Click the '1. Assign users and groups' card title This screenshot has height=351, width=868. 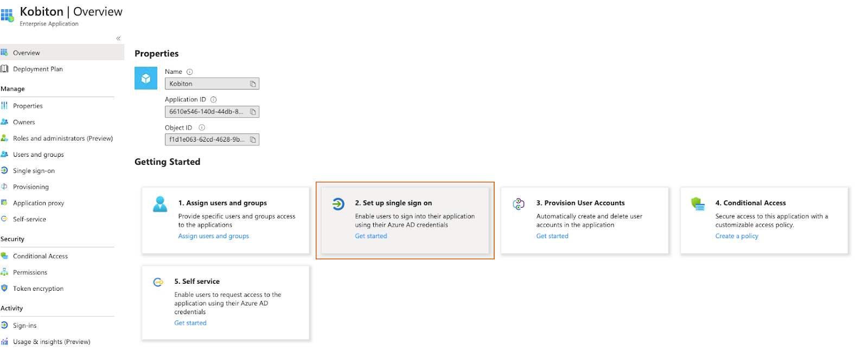222,203
